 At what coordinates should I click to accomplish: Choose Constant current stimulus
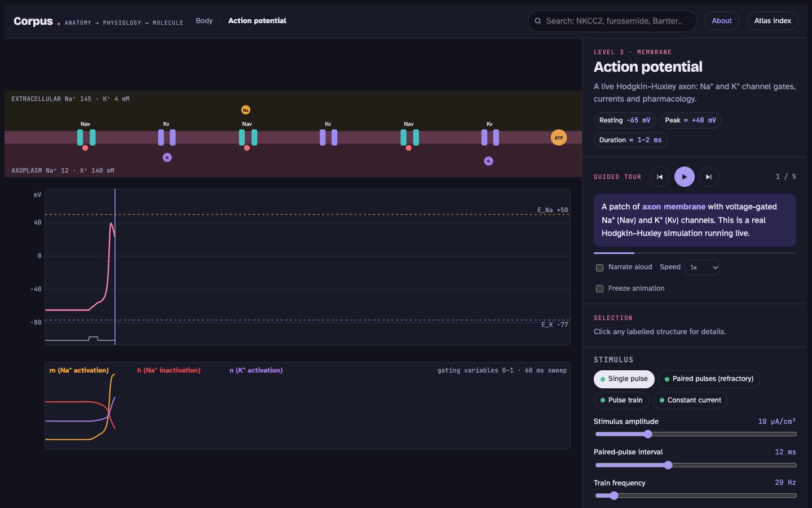690,400
